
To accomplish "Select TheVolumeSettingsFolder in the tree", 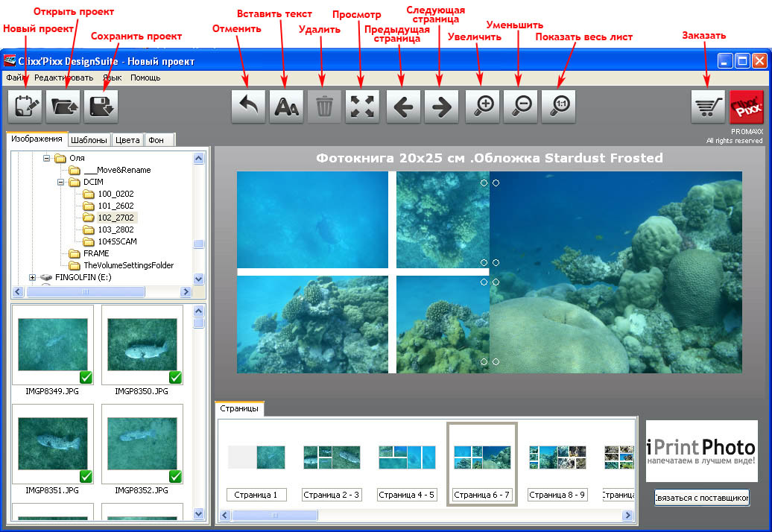I will [128, 265].
